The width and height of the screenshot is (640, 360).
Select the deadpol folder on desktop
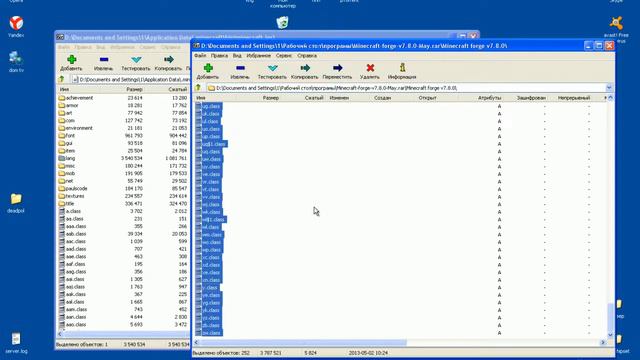pos(16,203)
